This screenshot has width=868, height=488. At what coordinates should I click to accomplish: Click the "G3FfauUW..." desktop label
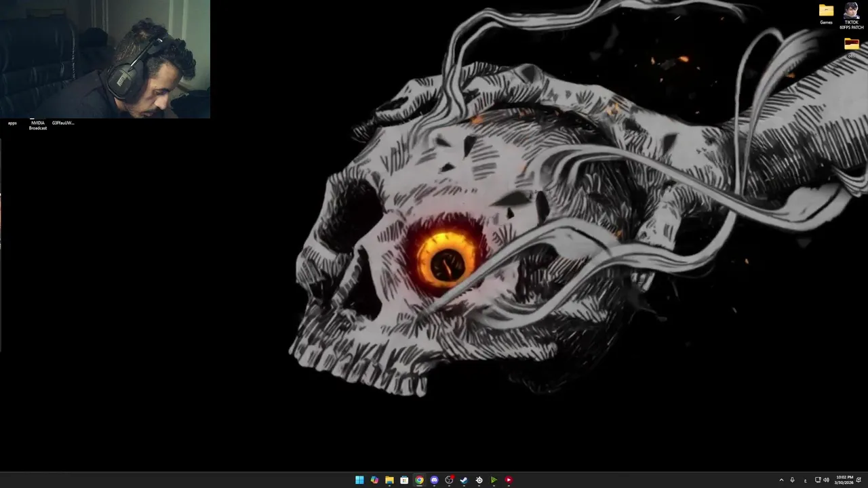pos(63,123)
